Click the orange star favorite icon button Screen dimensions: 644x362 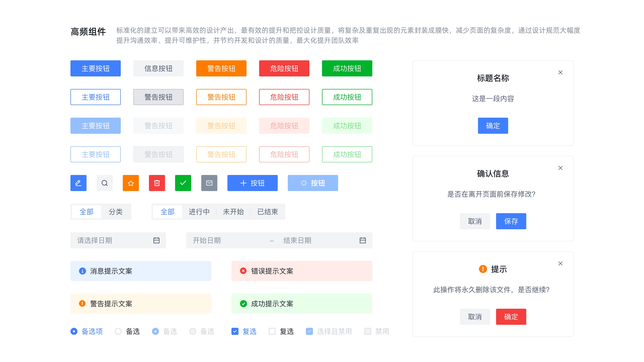click(x=131, y=183)
